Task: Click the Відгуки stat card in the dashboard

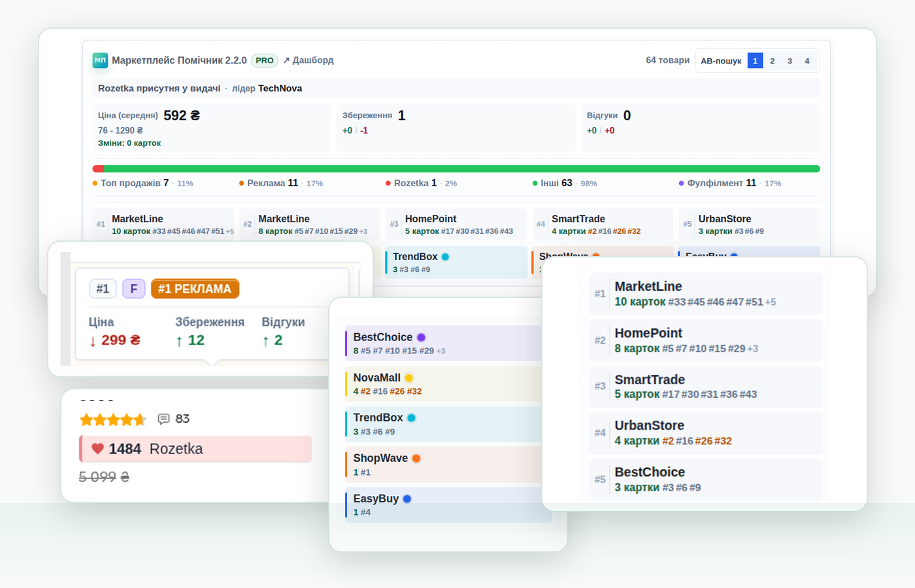Action: (701, 128)
